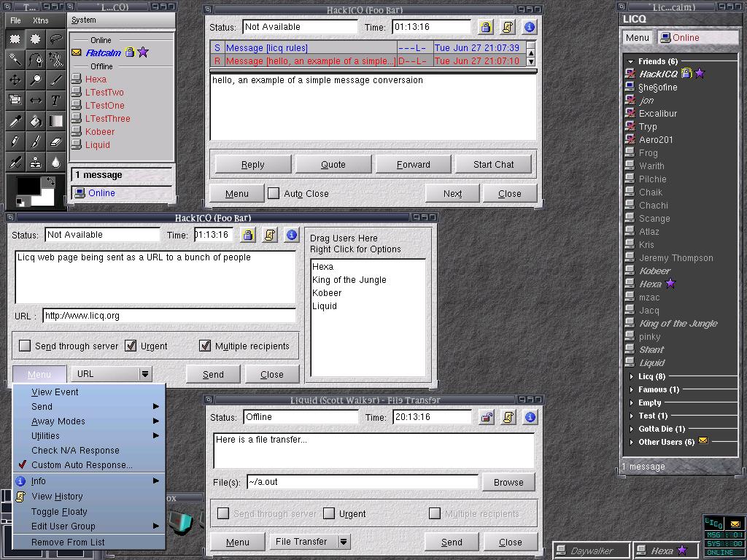Click the Start Chat button
747x560 pixels.
click(494, 164)
